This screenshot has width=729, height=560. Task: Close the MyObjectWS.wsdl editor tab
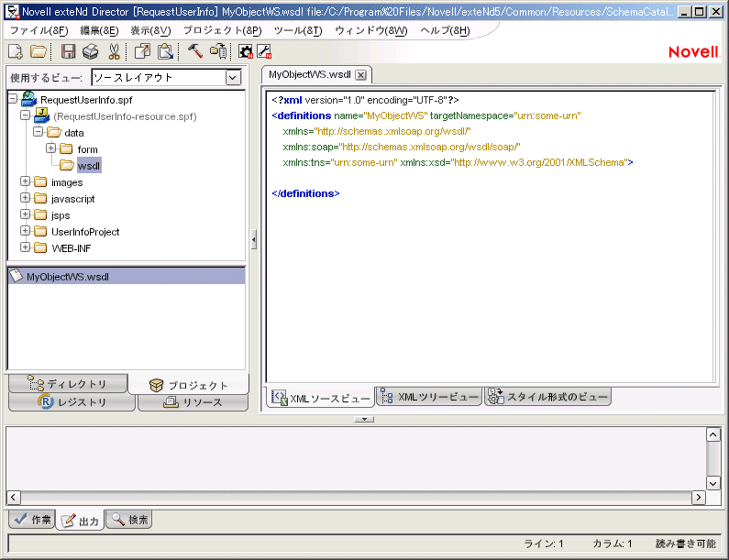[x=360, y=75]
